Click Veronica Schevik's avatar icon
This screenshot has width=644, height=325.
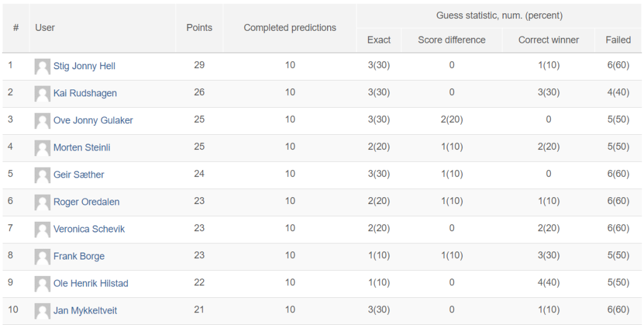click(42, 229)
